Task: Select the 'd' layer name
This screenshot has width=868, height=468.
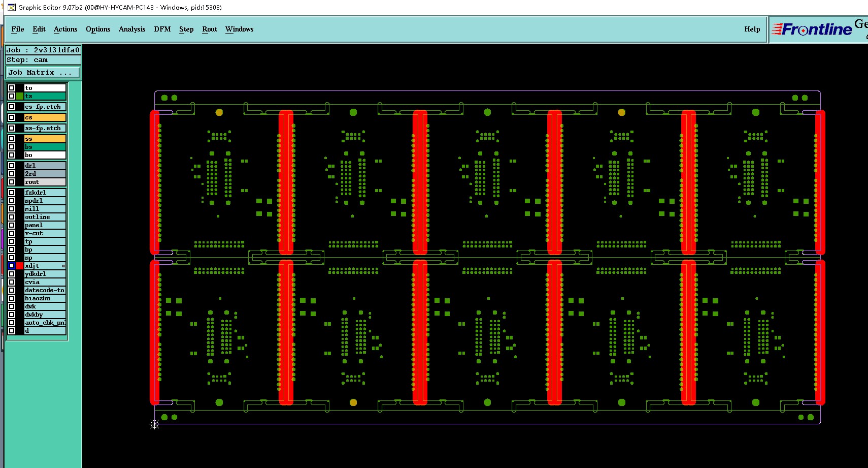Action: coord(45,331)
